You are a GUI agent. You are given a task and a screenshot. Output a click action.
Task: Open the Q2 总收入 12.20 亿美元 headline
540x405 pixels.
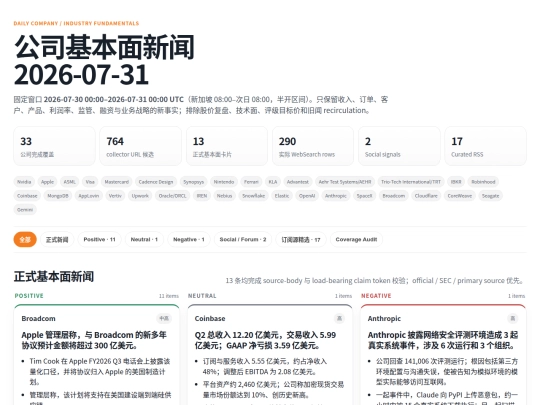[x=265, y=340]
